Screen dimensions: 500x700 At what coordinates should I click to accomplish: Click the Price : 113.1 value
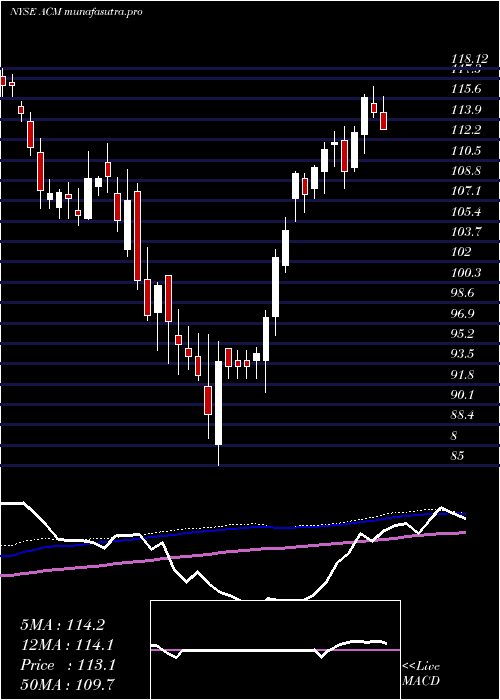[x=68, y=665]
